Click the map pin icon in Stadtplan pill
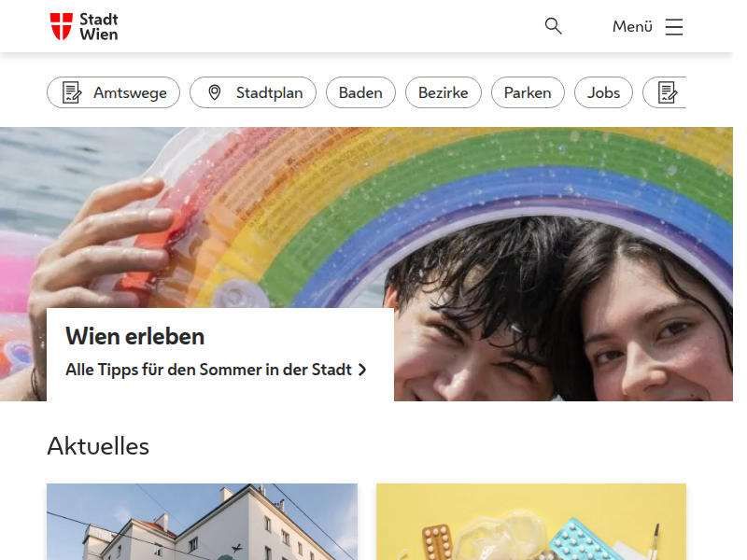The height and width of the screenshot is (560, 747). click(x=215, y=92)
